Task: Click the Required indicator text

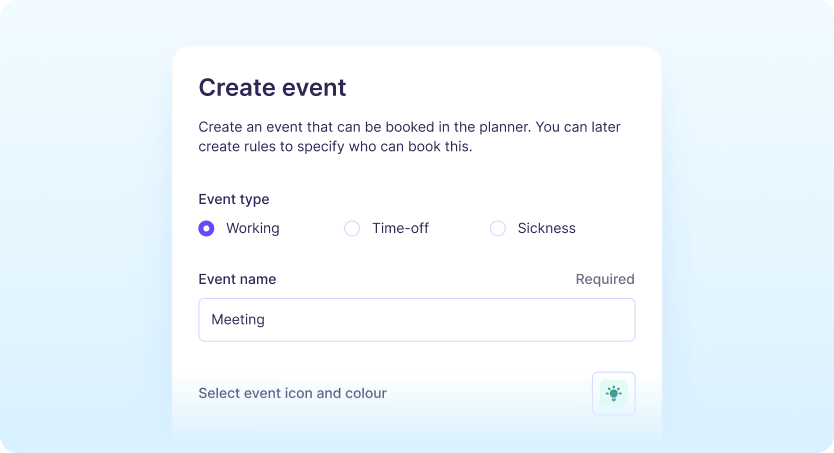Action: coord(604,279)
